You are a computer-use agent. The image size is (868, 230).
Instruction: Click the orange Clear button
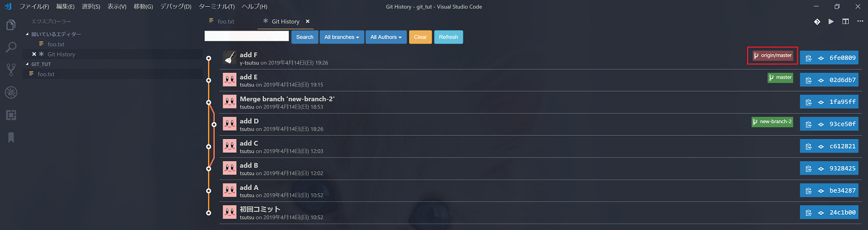[x=420, y=37]
